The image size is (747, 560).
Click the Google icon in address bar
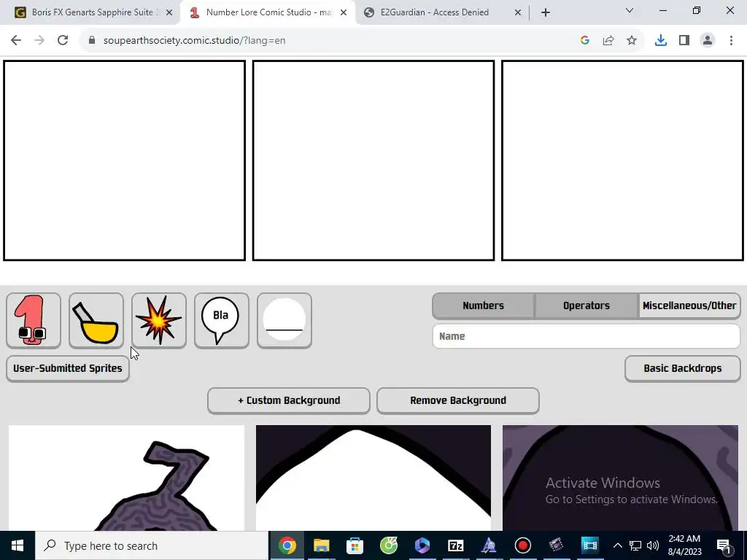point(585,41)
